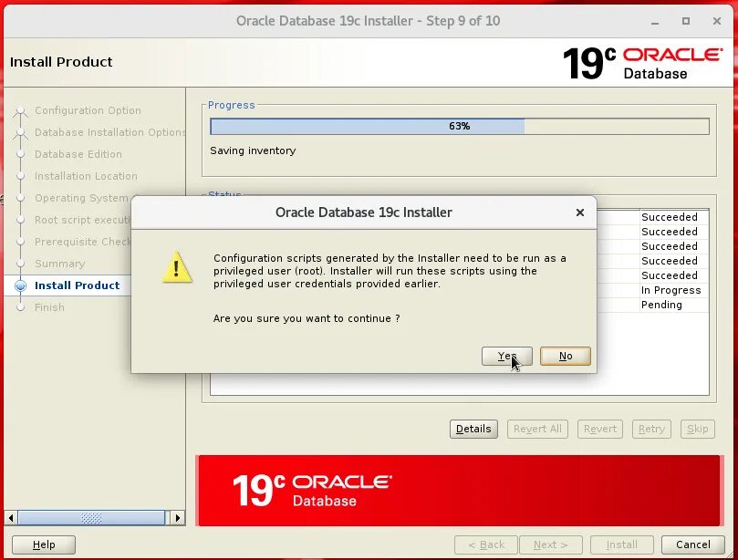Confirm running root scripts with Yes

point(506,356)
